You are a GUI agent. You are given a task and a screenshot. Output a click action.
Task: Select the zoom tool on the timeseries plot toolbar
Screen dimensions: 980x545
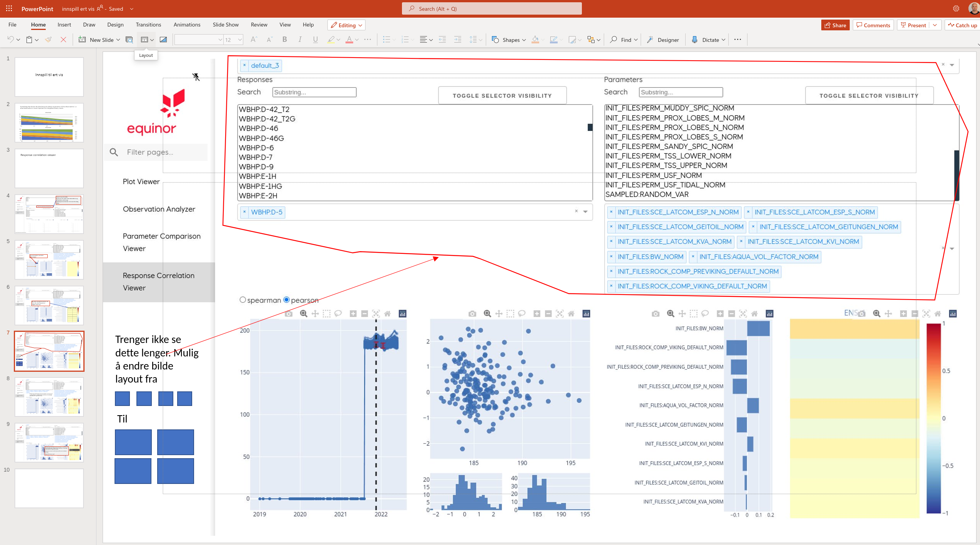coord(304,313)
